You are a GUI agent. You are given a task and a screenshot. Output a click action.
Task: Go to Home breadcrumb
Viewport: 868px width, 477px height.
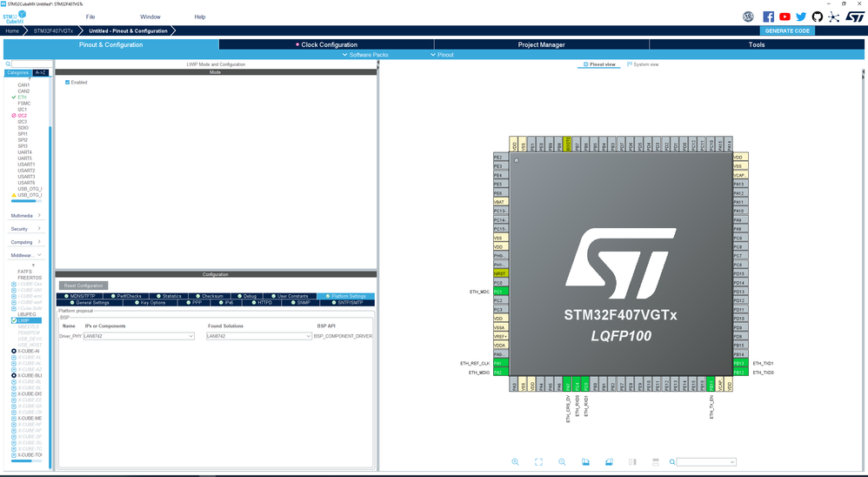(12, 31)
